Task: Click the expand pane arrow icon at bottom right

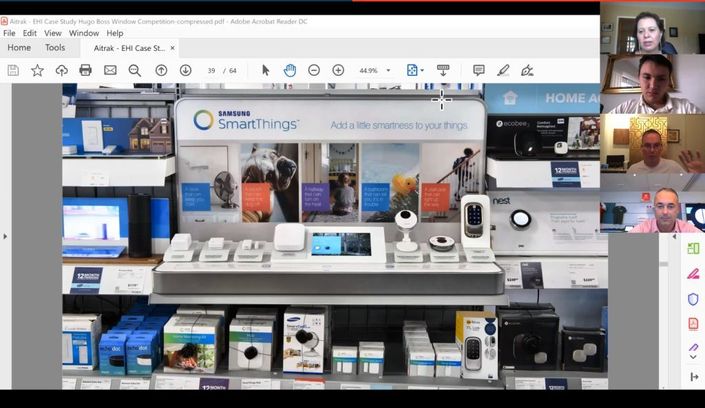Action: [x=694, y=377]
